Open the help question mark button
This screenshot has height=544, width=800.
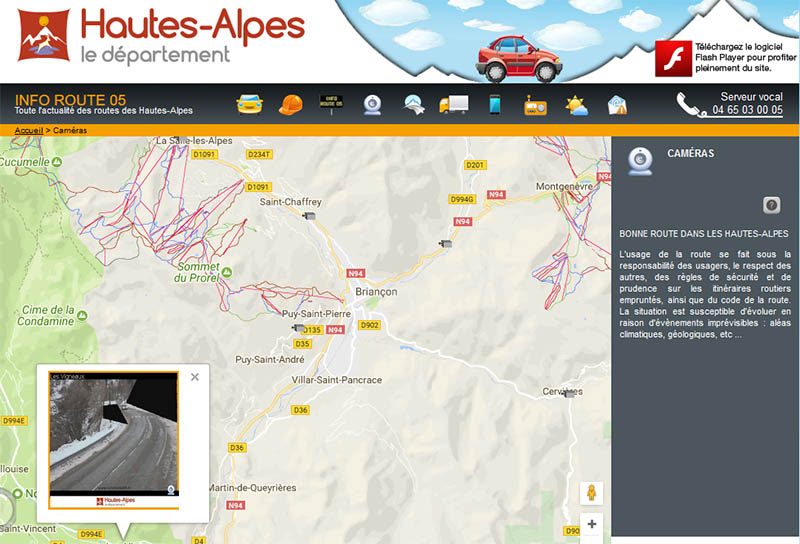[771, 205]
